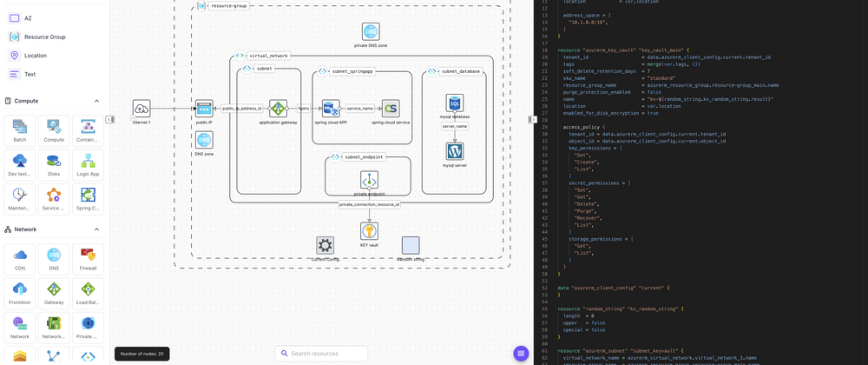
Task: Pick the Firewall resource from Network palette
Action: point(88,259)
